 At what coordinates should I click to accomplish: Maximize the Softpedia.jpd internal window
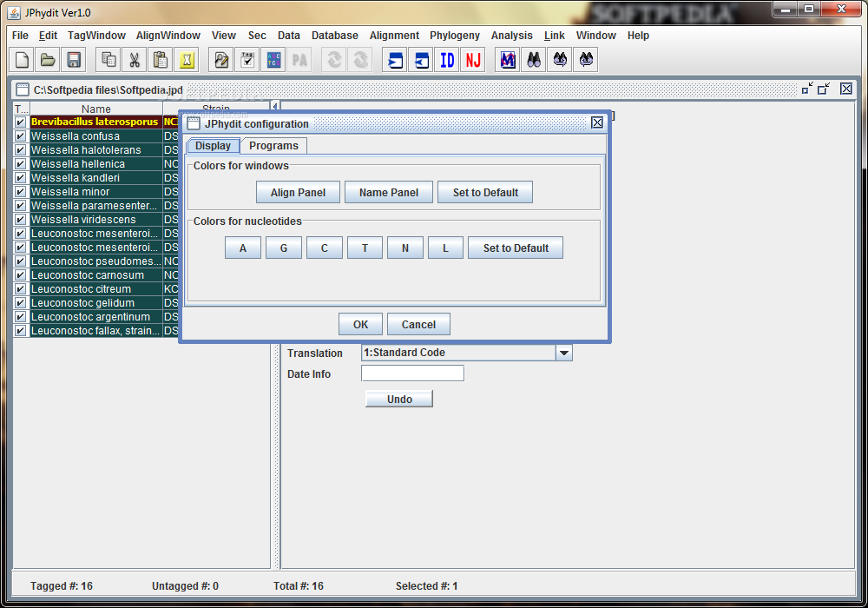click(824, 89)
